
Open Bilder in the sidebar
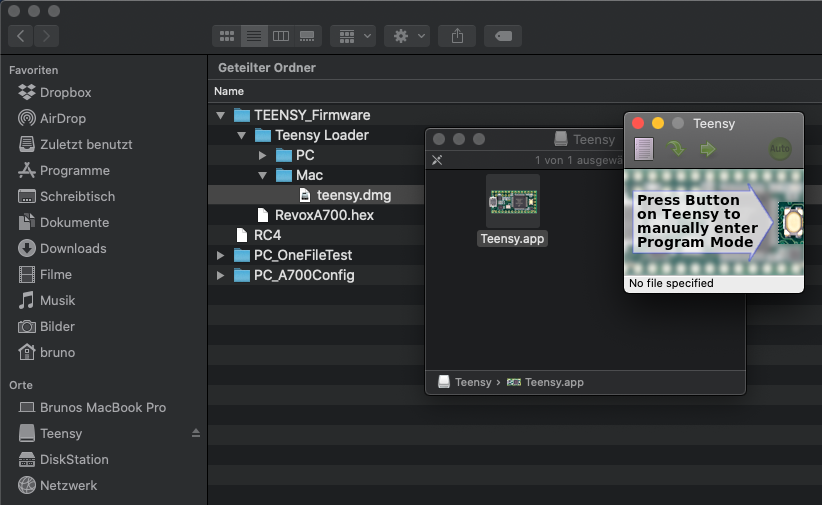(47, 326)
